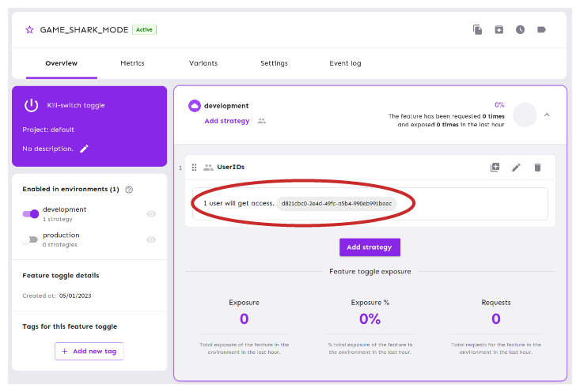Click development environment cloud icon

pyautogui.click(x=195, y=106)
